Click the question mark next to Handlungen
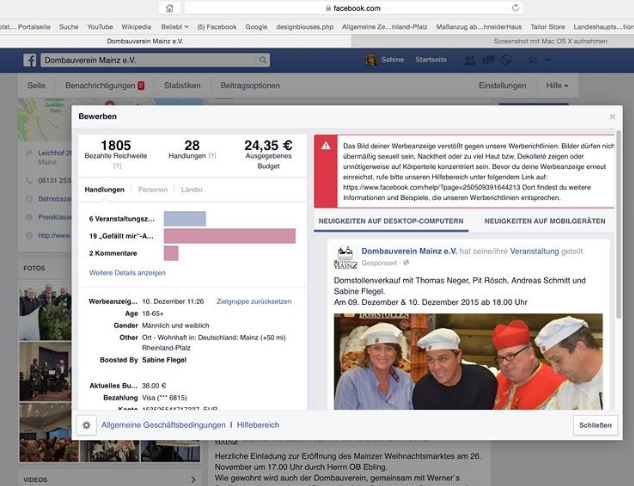Viewport: 634px width, 486px height. coord(212,156)
